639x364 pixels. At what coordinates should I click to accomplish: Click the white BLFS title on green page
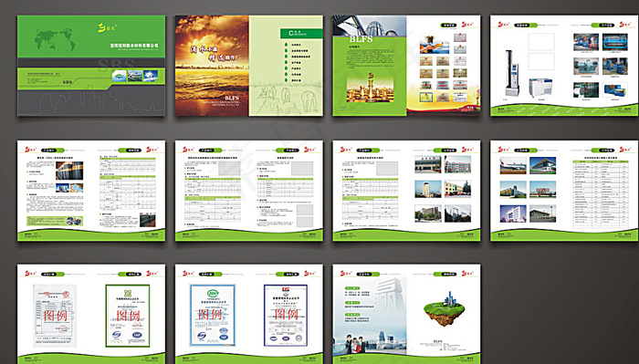361,39
